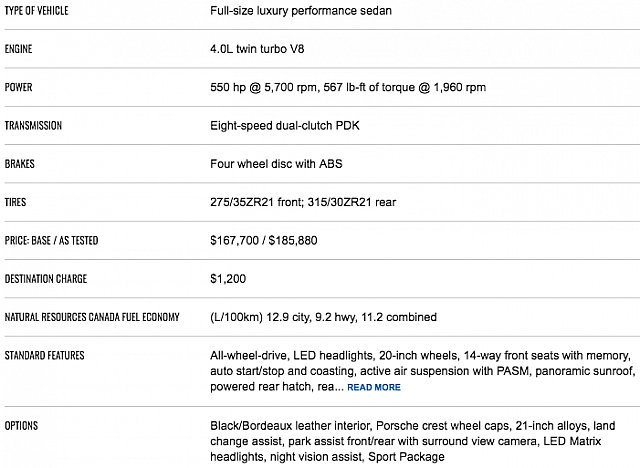
Task: Click the $1,200 destination charge value
Action: click(x=228, y=279)
